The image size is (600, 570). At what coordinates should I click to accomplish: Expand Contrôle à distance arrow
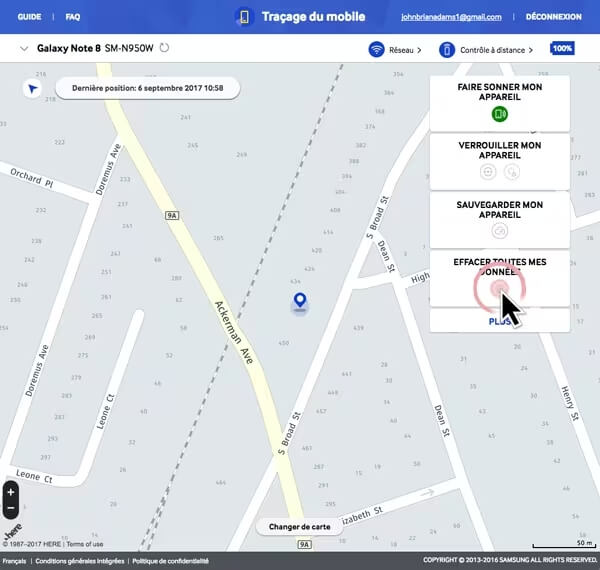[531, 50]
